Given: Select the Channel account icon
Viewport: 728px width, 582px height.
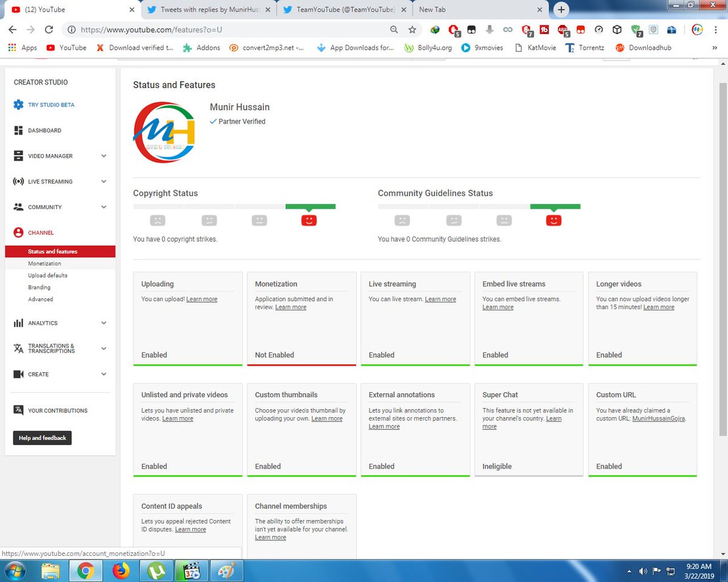Looking at the screenshot, I should (18, 232).
